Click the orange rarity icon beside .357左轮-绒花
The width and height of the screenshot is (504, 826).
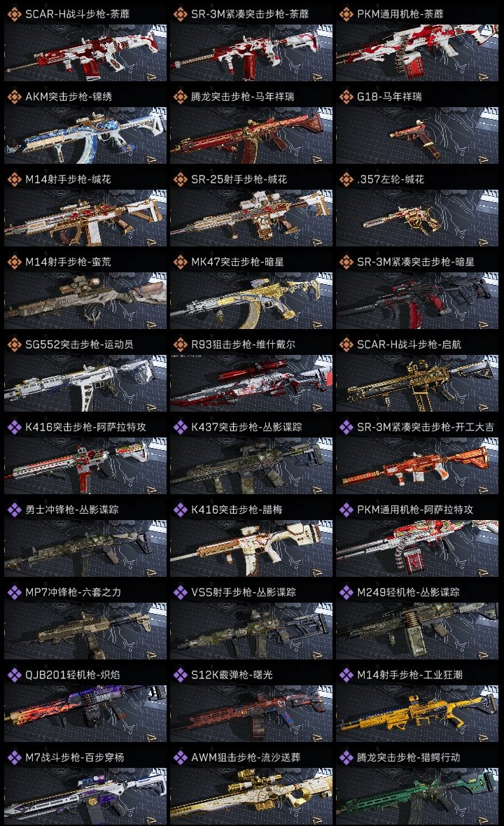346,180
